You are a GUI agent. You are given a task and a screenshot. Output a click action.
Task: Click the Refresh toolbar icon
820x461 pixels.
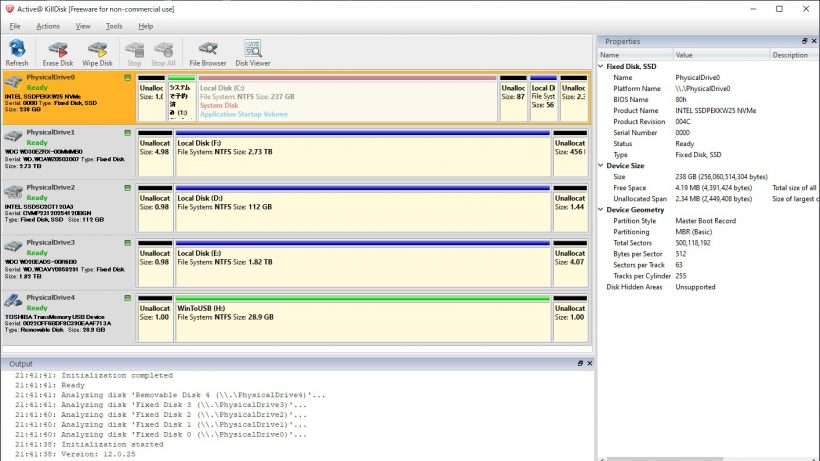(x=17, y=53)
